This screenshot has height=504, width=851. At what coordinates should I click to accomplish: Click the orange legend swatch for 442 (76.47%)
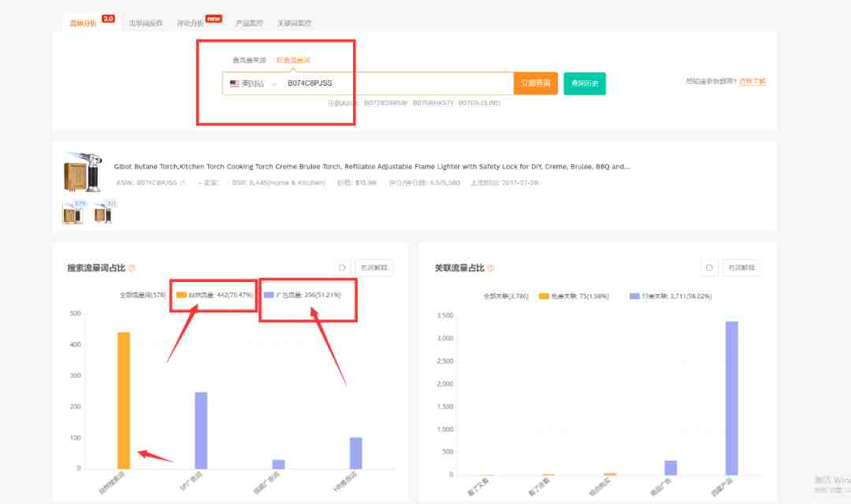coord(181,295)
